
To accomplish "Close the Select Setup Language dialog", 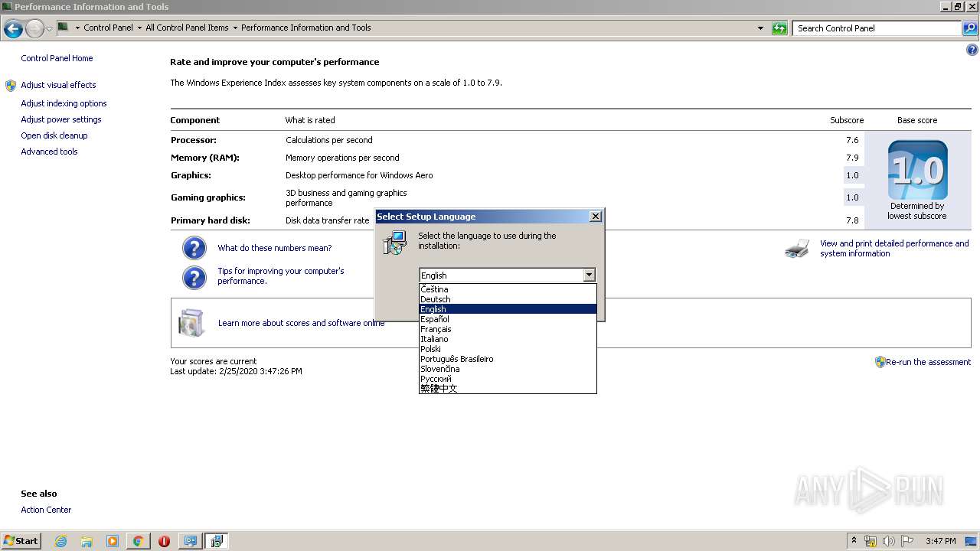I will click(x=596, y=217).
